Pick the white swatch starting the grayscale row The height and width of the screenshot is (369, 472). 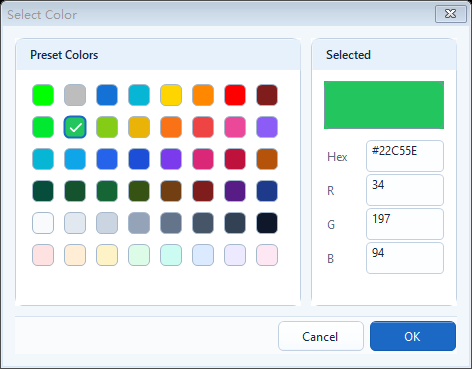43,223
